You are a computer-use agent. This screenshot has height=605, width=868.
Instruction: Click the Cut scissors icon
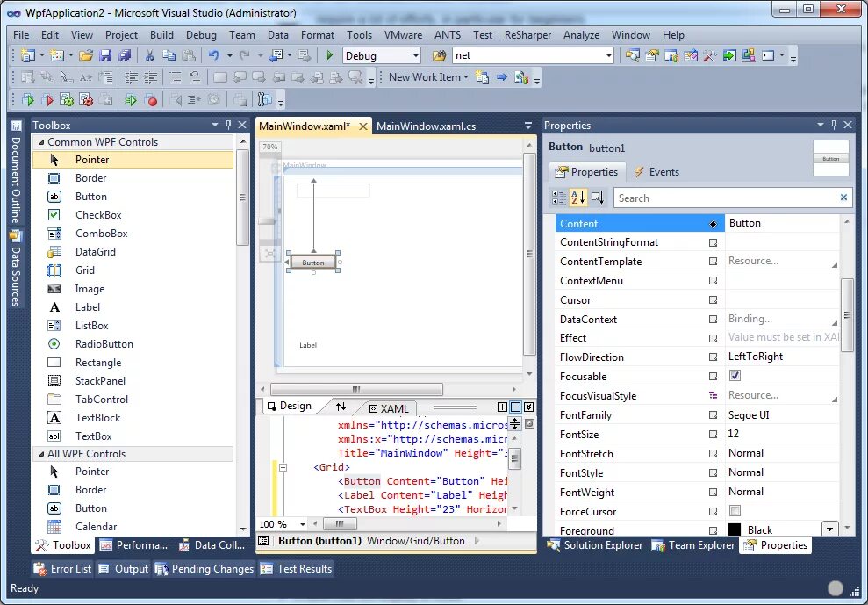tap(149, 55)
